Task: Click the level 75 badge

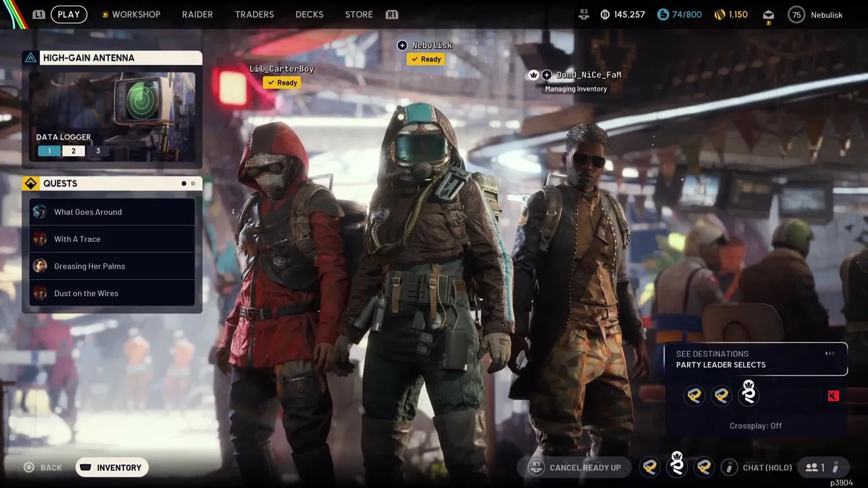Action: (x=797, y=14)
